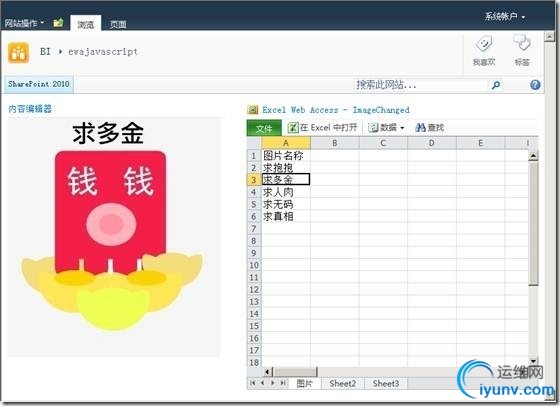This screenshot has width=560, height=406.
Task: Select cell containing 求抱抱
Action: pos(286,167)
